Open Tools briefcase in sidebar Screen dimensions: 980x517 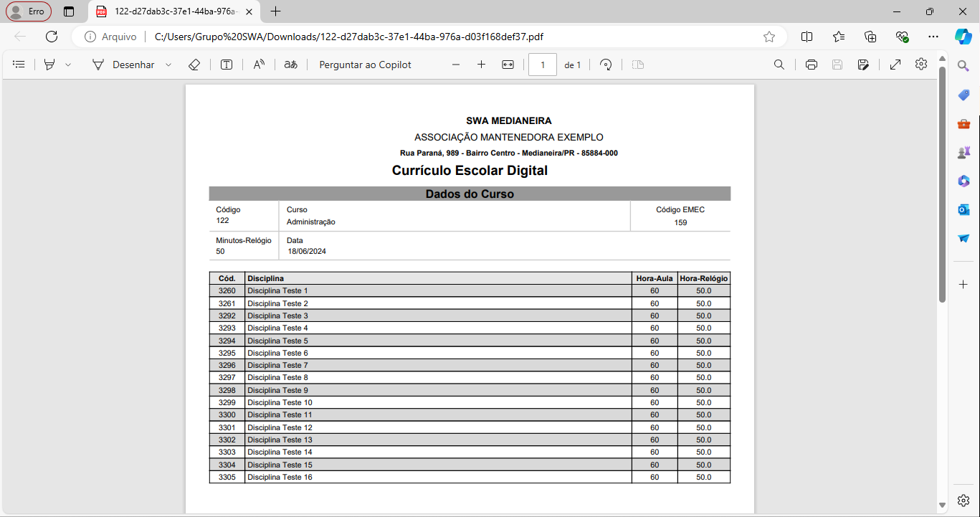(x=964, y=124)
